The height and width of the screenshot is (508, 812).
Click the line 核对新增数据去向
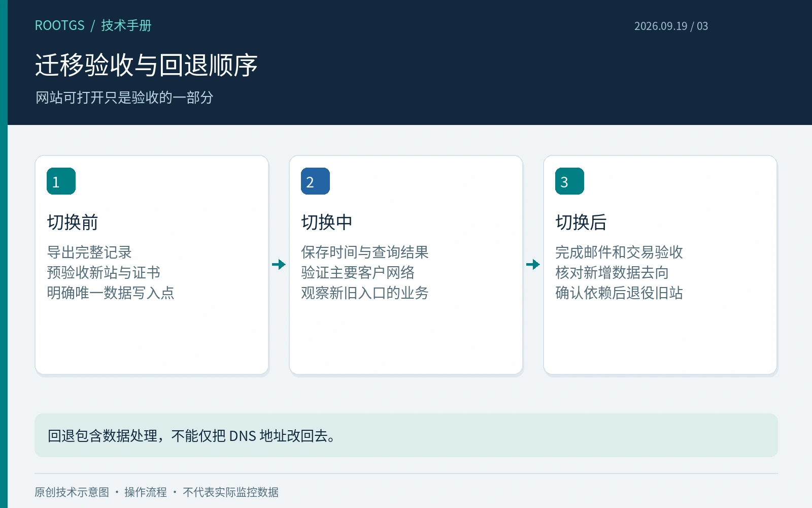[x=612, y=273]
